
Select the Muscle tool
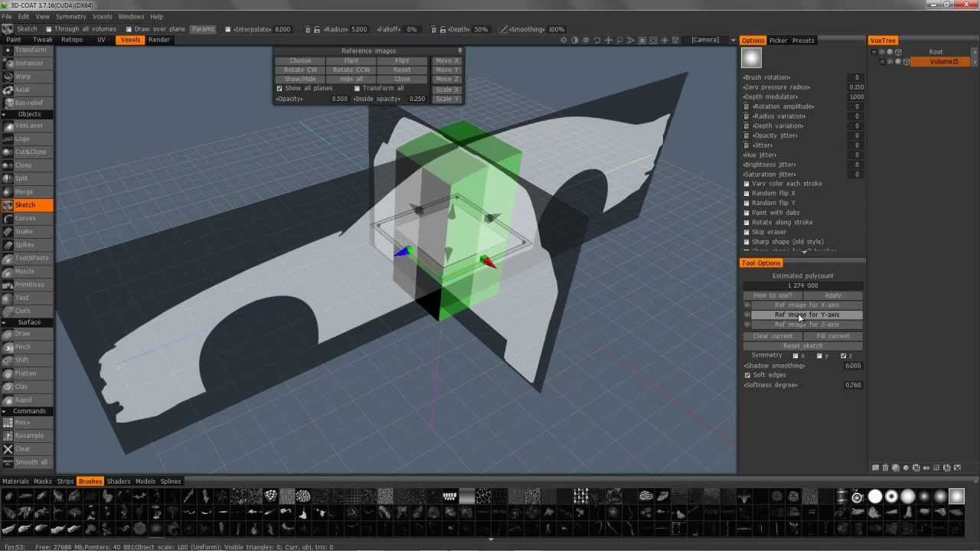pyautogui.click(x=27, y=271)
